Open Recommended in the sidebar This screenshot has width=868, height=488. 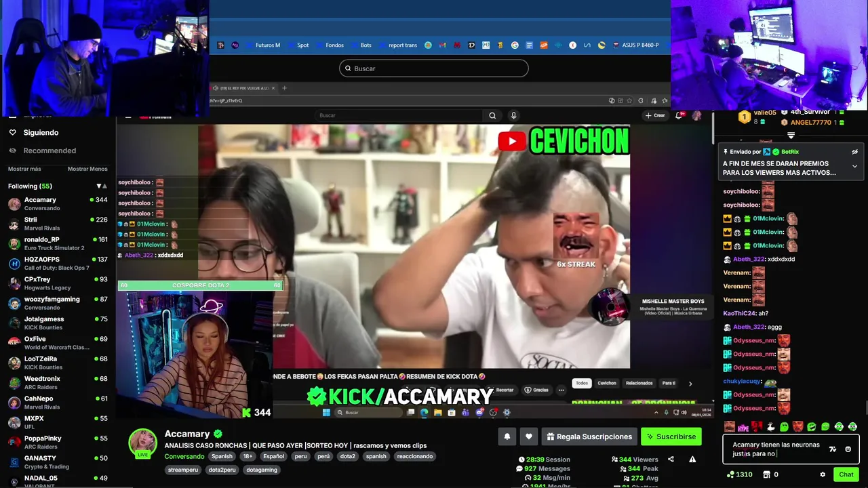(x=42, y=150)
